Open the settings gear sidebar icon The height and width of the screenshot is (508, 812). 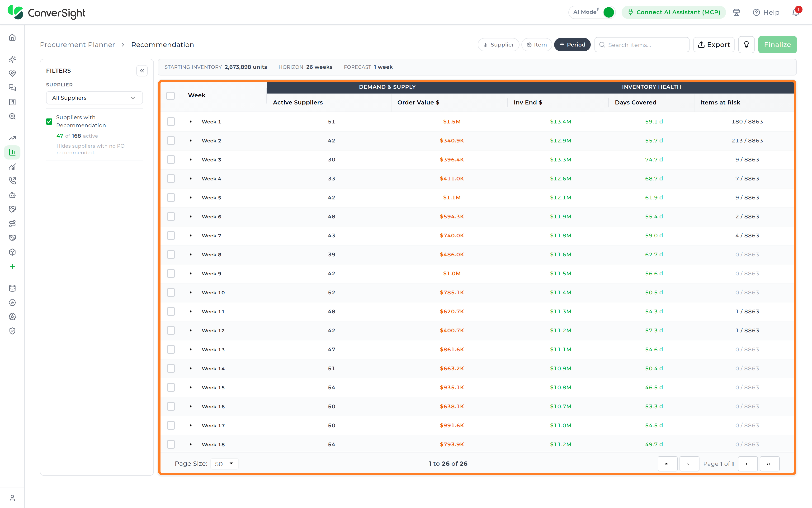click(12, 317)
